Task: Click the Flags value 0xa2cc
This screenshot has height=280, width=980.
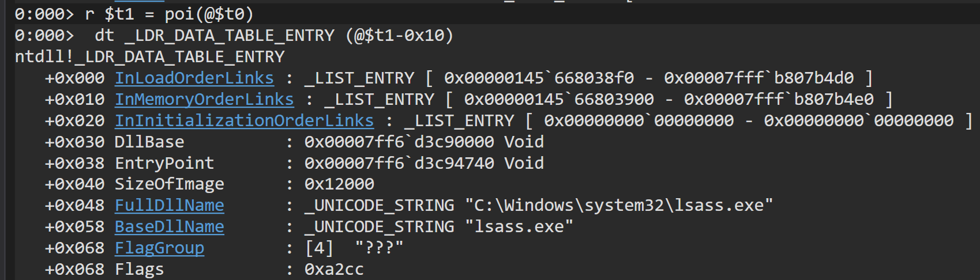Action: coord(334,269)
